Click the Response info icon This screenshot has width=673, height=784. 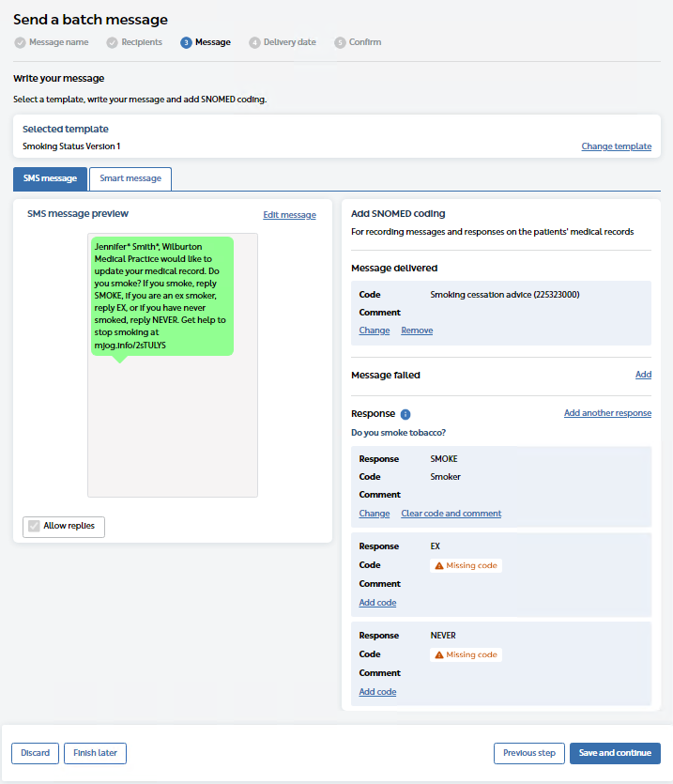(x=405, y=414)
